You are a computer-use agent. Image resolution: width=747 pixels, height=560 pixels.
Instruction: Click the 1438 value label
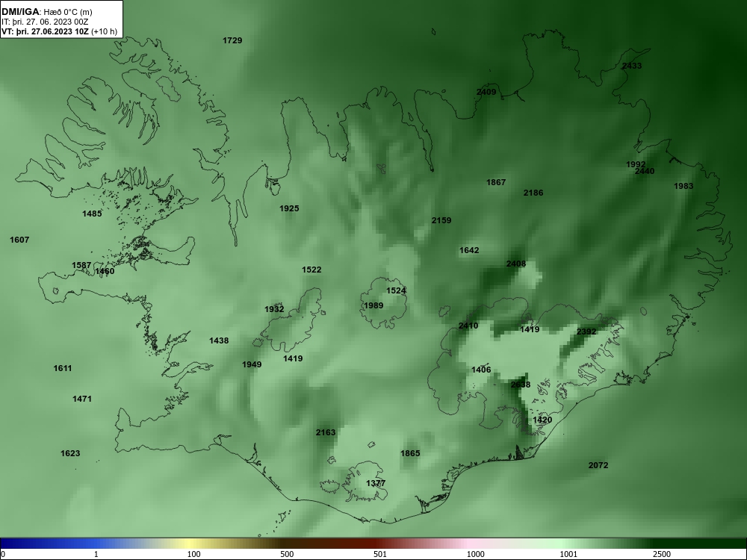(x=219, y=340)
